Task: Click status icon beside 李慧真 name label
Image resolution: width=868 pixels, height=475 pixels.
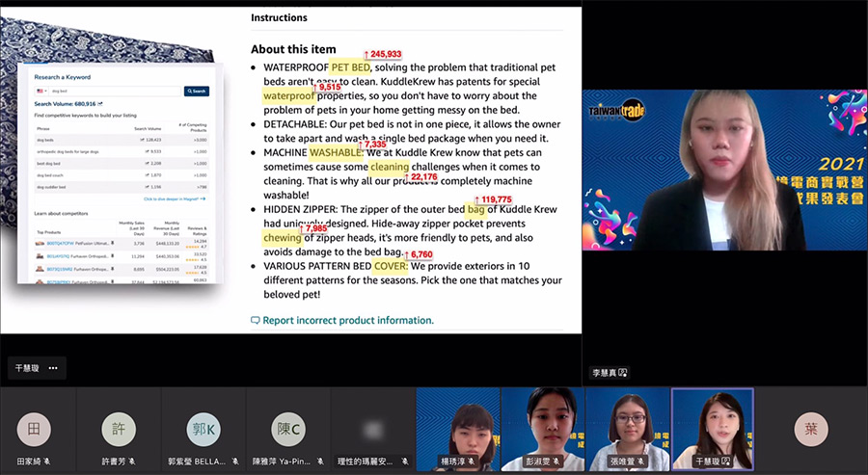Action: (623, 373)
